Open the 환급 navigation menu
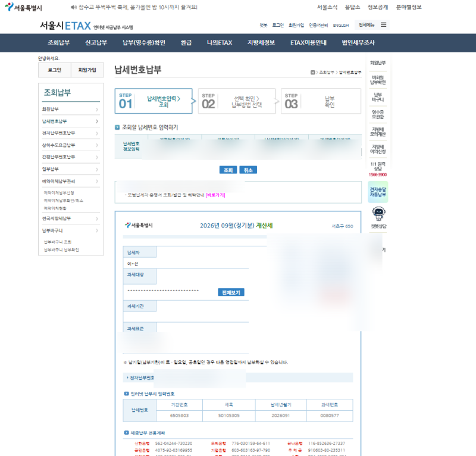 coord(186,42)
